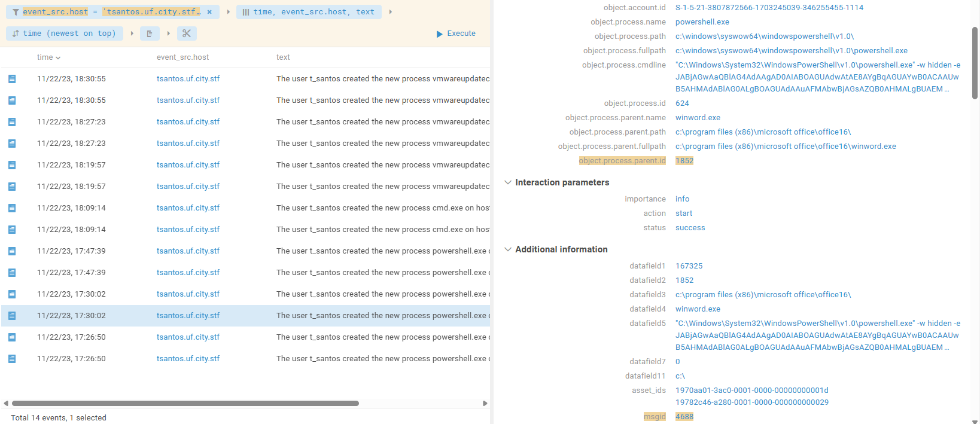Screen dimensions: 980x424
Task: Click winword.exe next to object.process.parent.name
Action: [698, 118]
